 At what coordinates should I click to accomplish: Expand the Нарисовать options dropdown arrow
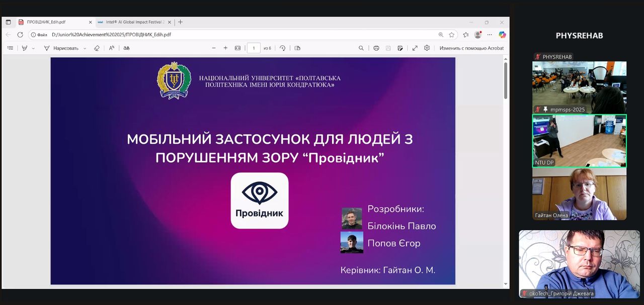tap(85, 48)
